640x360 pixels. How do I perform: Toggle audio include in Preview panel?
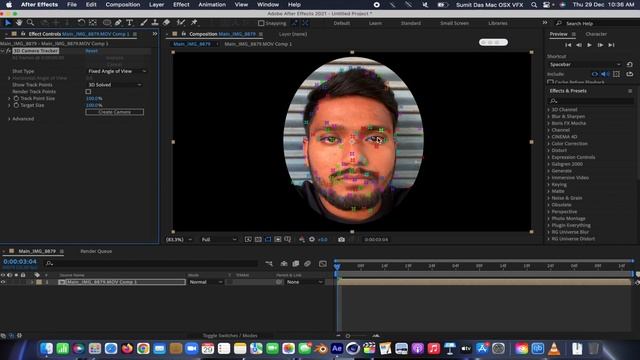point(605,74)
